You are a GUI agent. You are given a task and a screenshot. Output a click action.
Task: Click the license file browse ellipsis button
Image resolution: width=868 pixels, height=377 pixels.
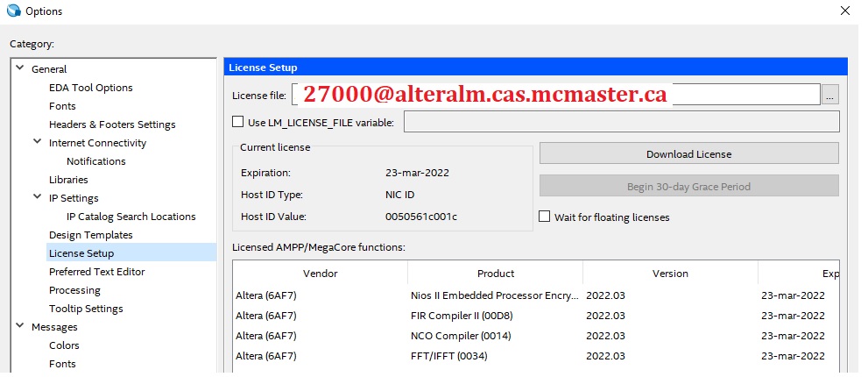click(x=830, y=95)
